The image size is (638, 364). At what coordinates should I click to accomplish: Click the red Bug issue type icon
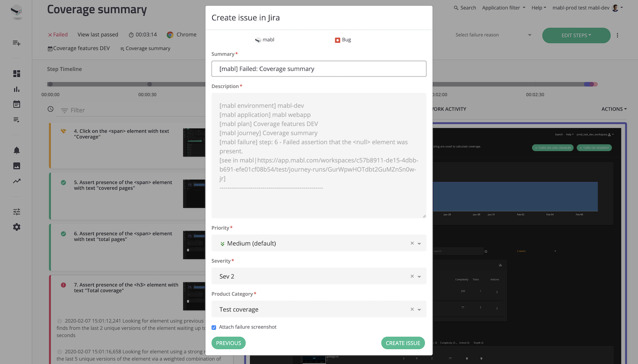[337, 40]
